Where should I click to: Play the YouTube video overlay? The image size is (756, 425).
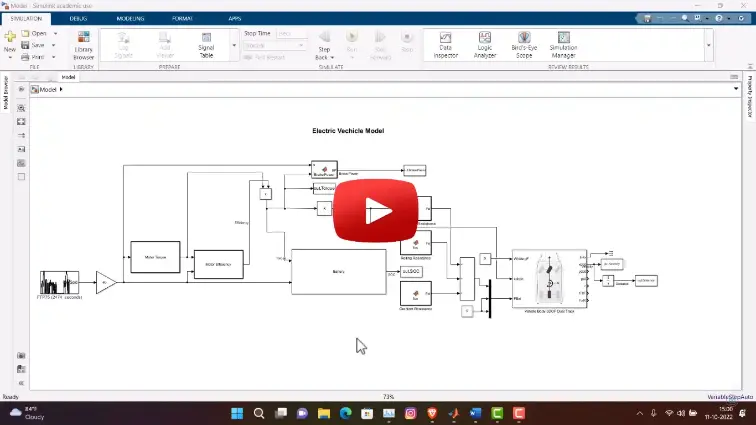click(x=377, y=212)
